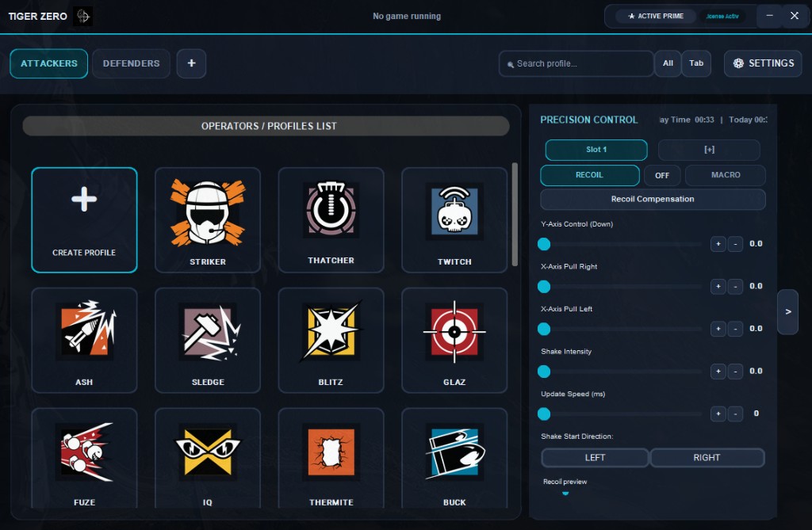Click the Play Time 00:33 text
Screen dimensions: 812x530
click(687, 120)
